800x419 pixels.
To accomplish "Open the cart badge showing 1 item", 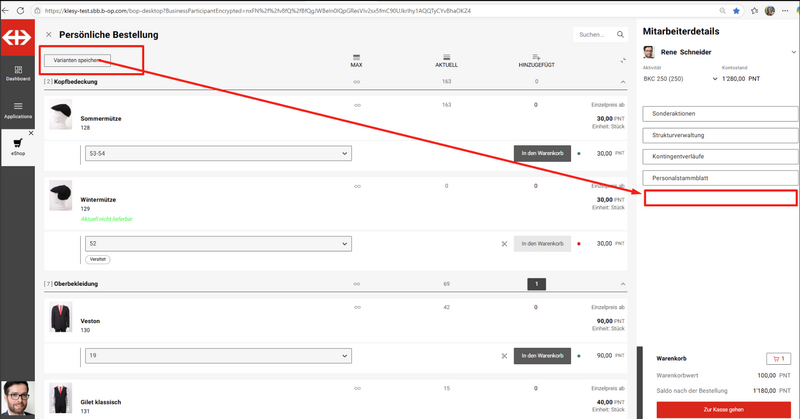I will coord(776,358).
